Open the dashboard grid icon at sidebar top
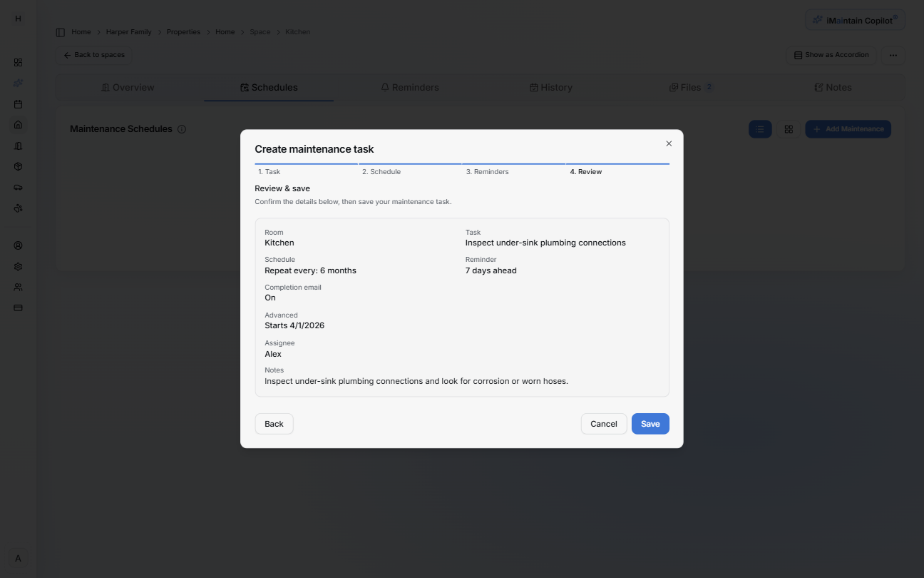The width and height of the screenshot is (924, 578). point(18,62)
